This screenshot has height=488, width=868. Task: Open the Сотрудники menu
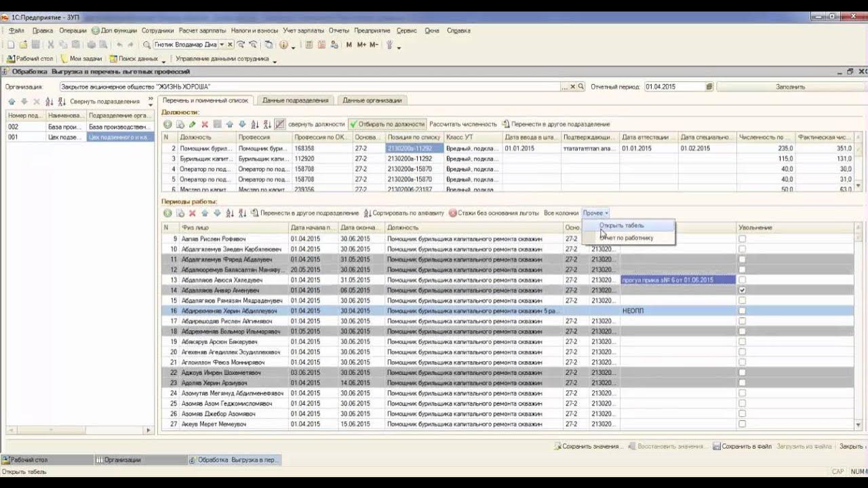coord(157,30)
